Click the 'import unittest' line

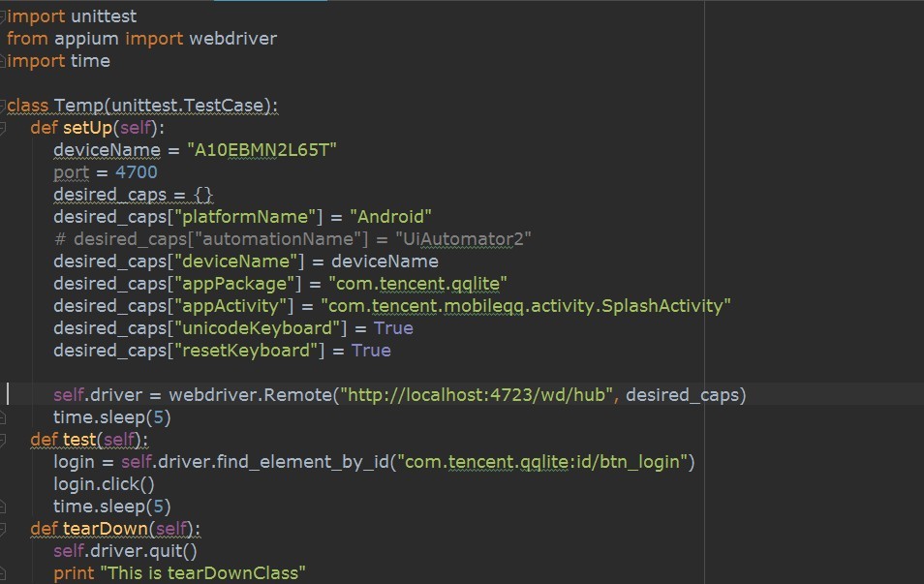[72, 16]
